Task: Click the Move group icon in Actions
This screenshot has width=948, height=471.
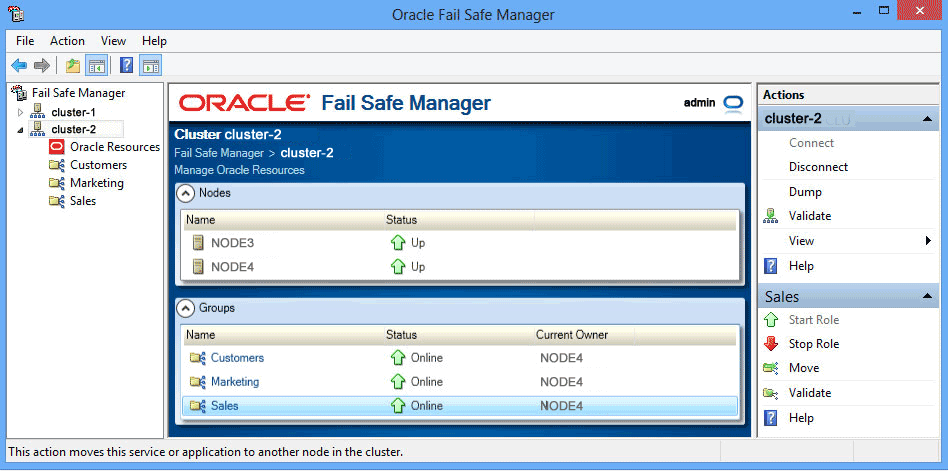Action: (x=770, y=368)
